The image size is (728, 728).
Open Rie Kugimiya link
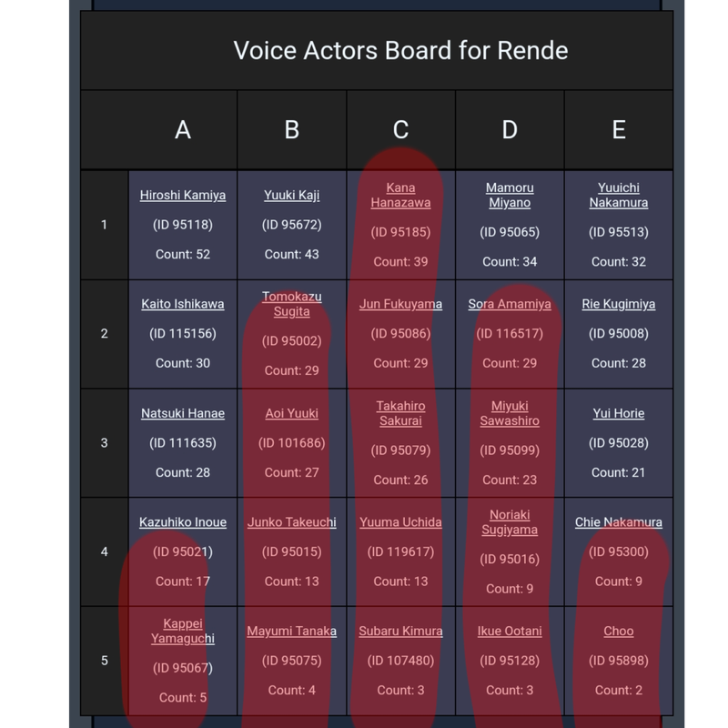click(x=619, y=304)
